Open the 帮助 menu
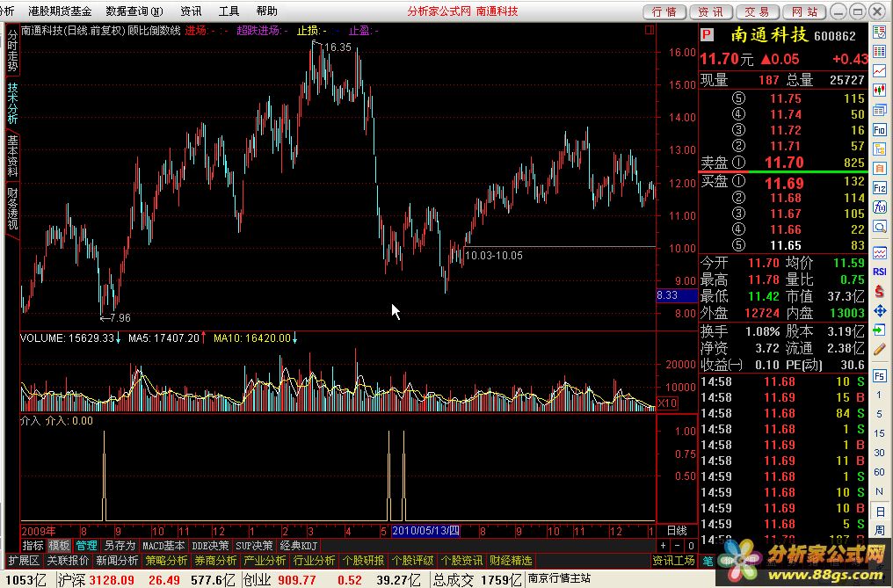The image size is (893, 588). 266,11
